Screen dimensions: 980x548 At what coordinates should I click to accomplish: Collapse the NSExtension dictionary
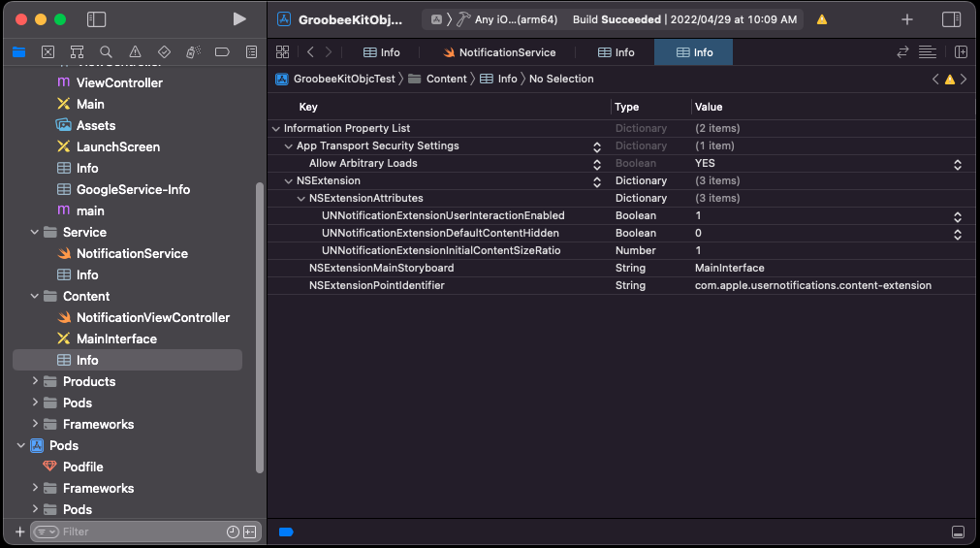pos(288,180)
